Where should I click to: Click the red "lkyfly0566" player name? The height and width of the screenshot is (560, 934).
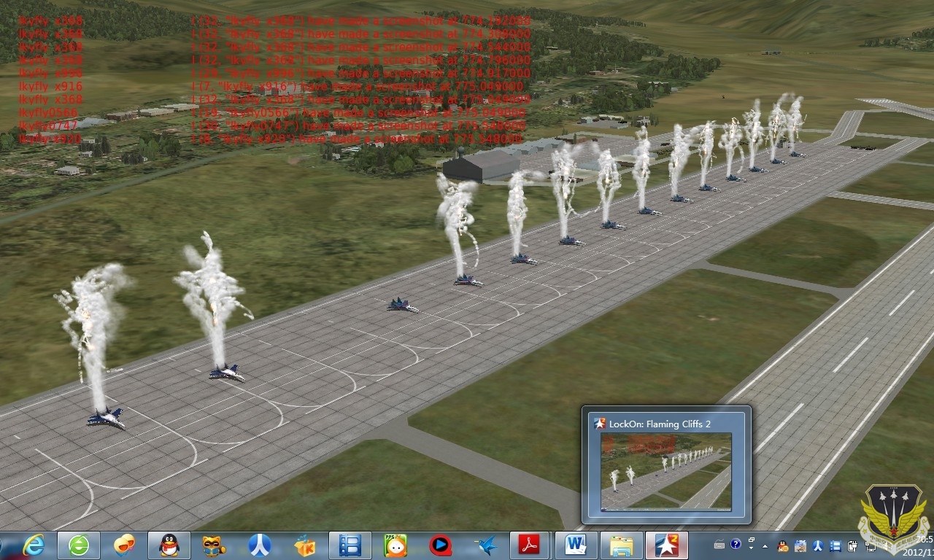click(48, 112)
